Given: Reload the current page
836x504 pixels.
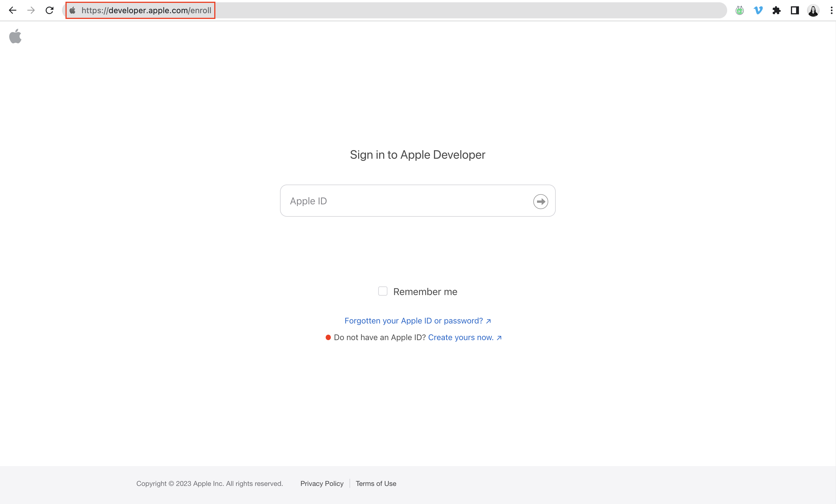Looking at the screenshot, I should [49, 10].
